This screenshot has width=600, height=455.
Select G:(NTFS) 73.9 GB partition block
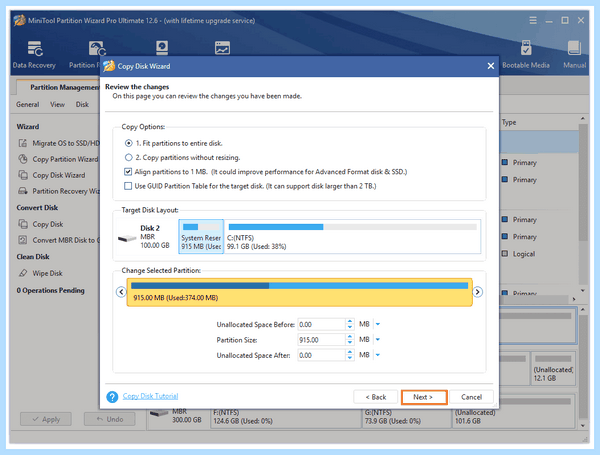(x=407, y=417)
